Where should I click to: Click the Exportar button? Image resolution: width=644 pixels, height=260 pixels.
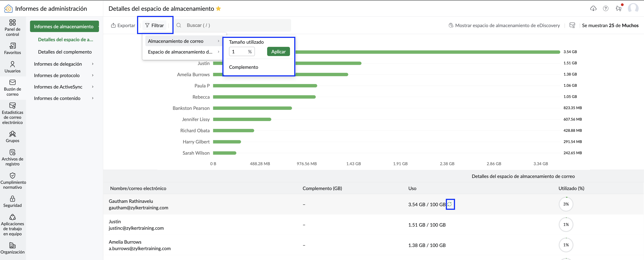[123, 25]
